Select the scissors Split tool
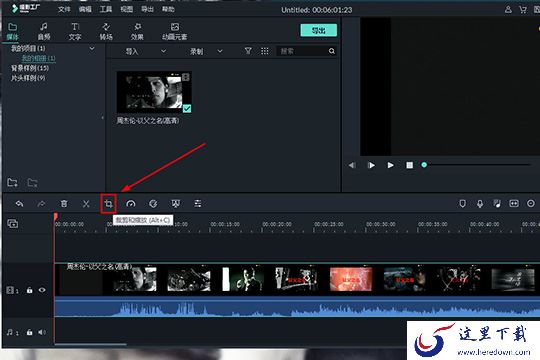Screen dimensions: 540x360 pyautogui.click(x=86, y=204)
